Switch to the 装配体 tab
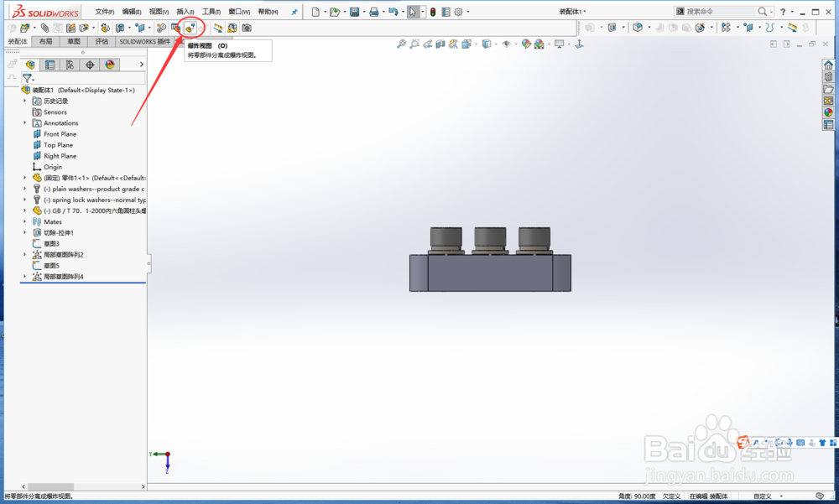Viewport: 839px width, 504px height. [18, 41]
